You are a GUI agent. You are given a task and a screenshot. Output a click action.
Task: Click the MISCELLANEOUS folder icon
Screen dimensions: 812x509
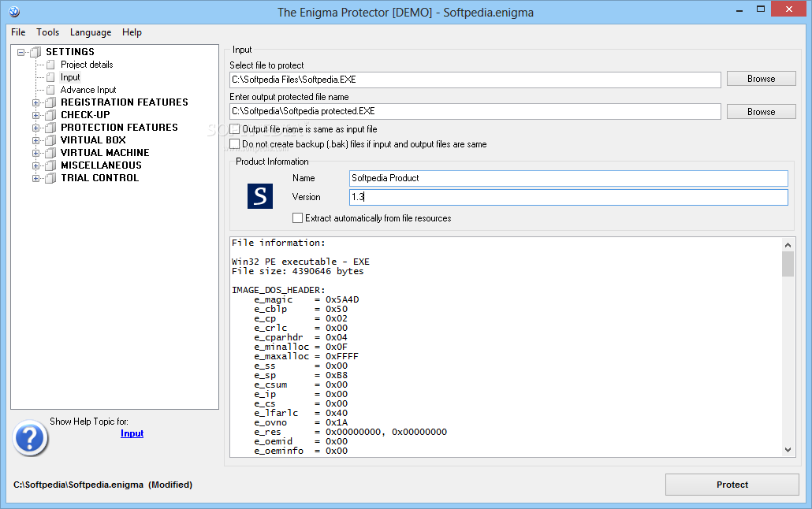[50, 165]
